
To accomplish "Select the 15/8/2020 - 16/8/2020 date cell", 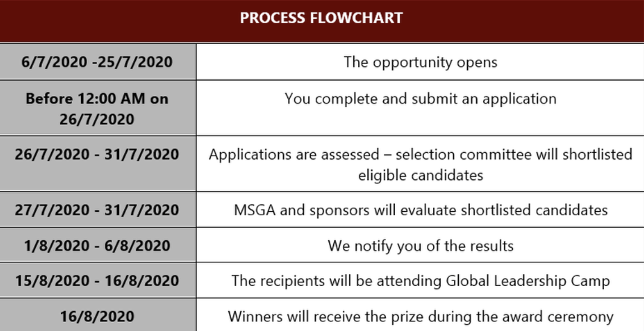I will coord(97,280).
